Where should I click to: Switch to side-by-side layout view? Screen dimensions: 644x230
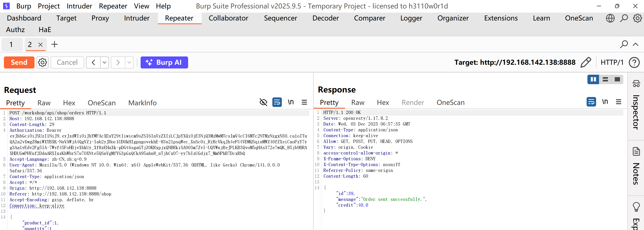pos(593,79)
